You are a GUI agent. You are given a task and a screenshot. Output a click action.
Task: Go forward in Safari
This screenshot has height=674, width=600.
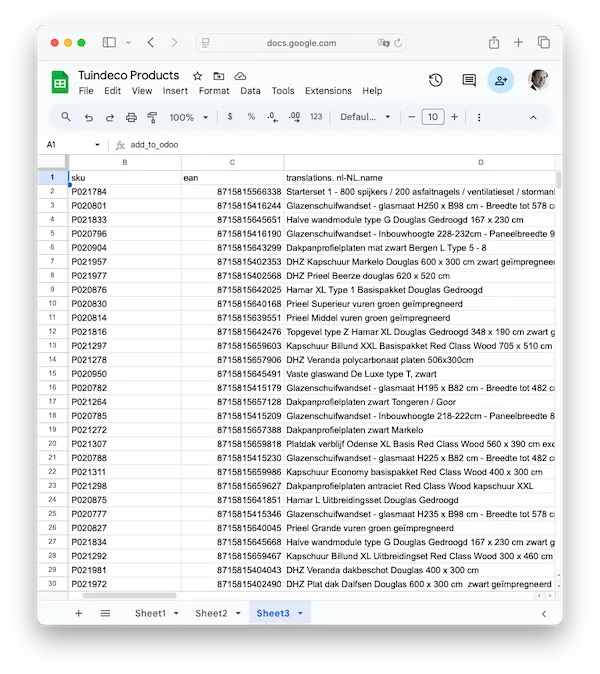(174, 42)
